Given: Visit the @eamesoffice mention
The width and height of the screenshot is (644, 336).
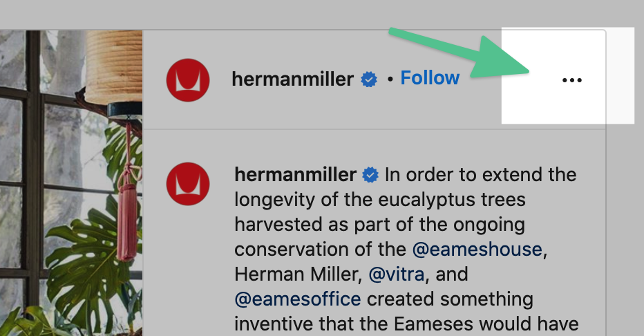Looking at the screenshot, I should (298, 299).
